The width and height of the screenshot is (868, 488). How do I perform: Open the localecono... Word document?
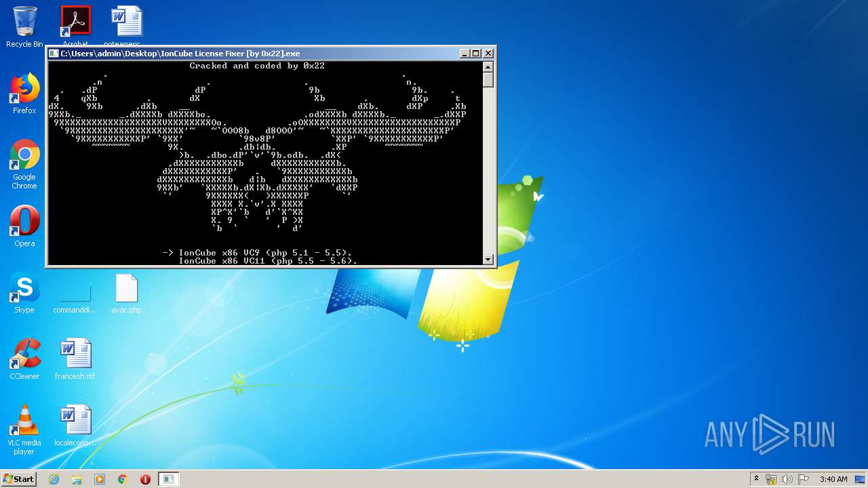(75, 426)
